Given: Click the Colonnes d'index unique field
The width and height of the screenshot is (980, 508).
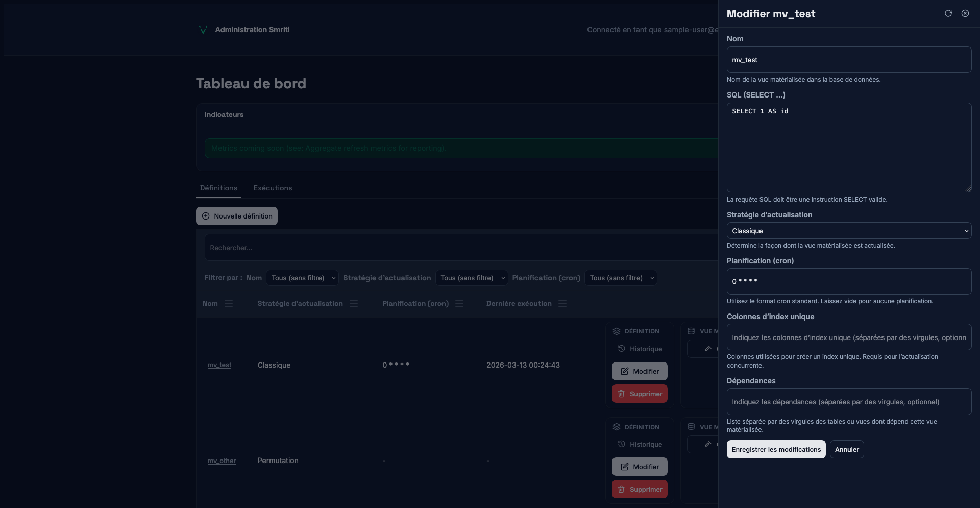Looking at the screenshot, I should (848, 337).
